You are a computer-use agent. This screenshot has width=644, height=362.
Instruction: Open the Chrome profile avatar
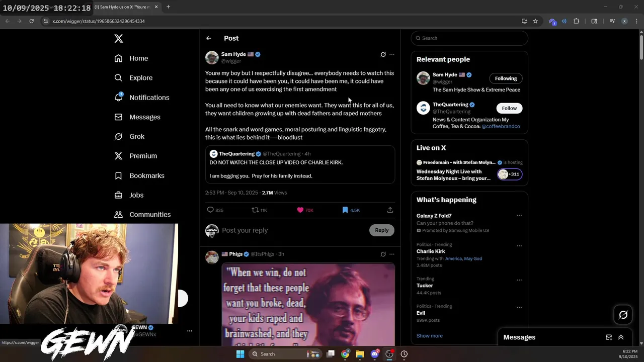click(x=624, y=21)
